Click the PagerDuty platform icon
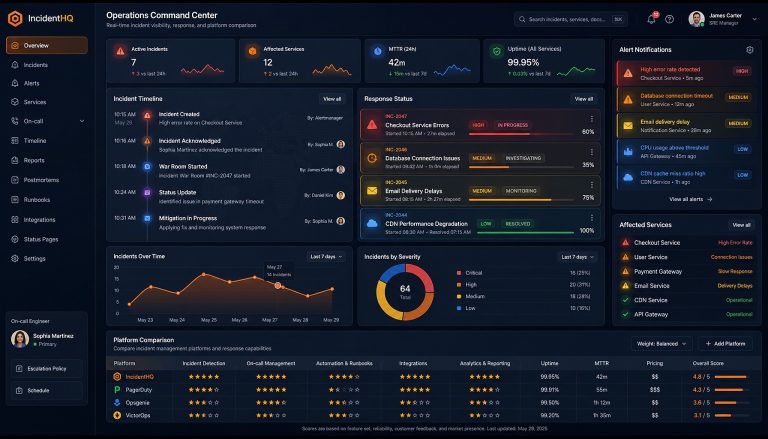 click(117, 390)
